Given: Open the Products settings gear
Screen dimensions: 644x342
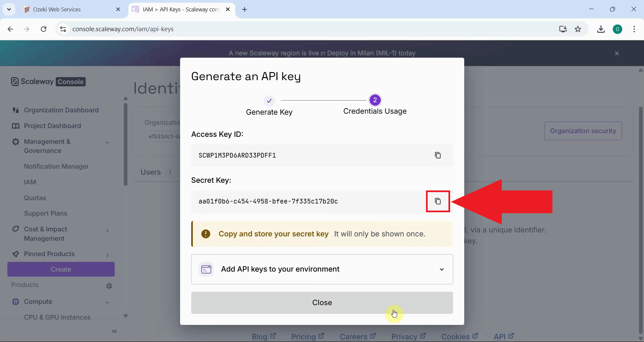Looking at the screenshot, I should click(109, 286).
